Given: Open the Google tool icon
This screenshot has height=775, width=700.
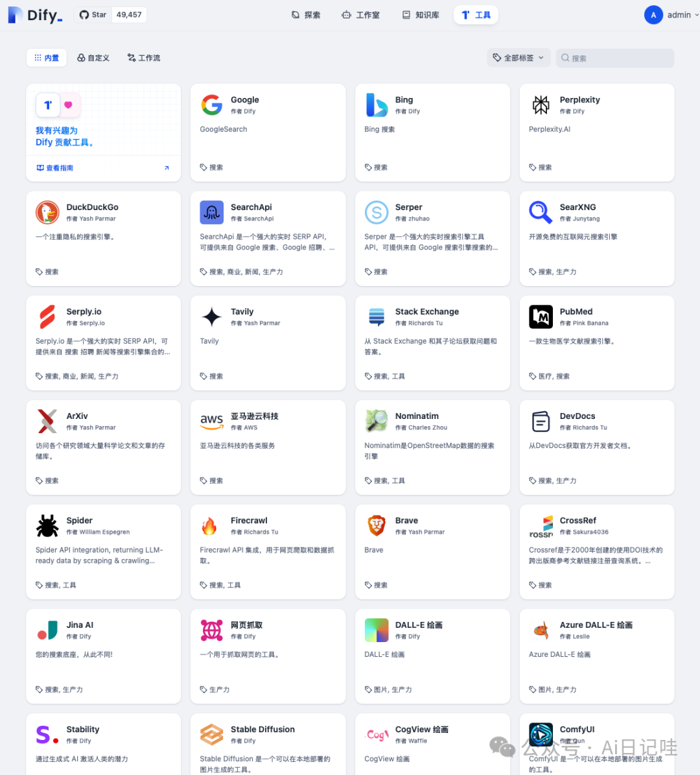Looking at the screenshot, I should coord(211,105).
